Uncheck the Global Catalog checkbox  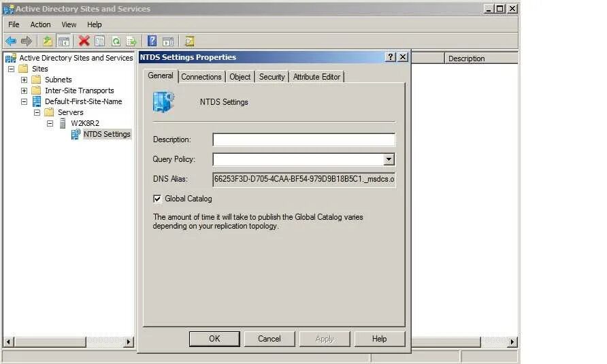tap(157, 199)
